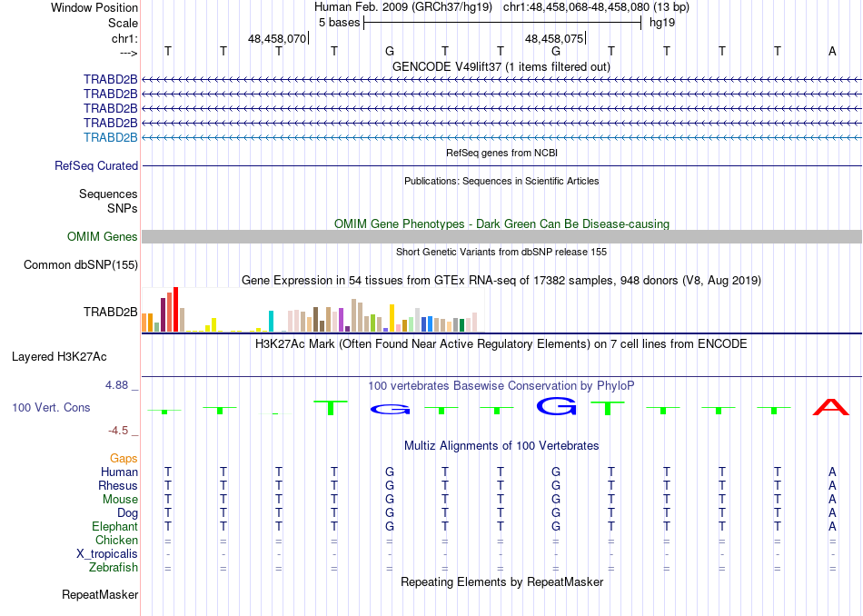Click the Sequences track label
Image resolution: width=863 pixels, height=616 pixels.
(108, 194)
